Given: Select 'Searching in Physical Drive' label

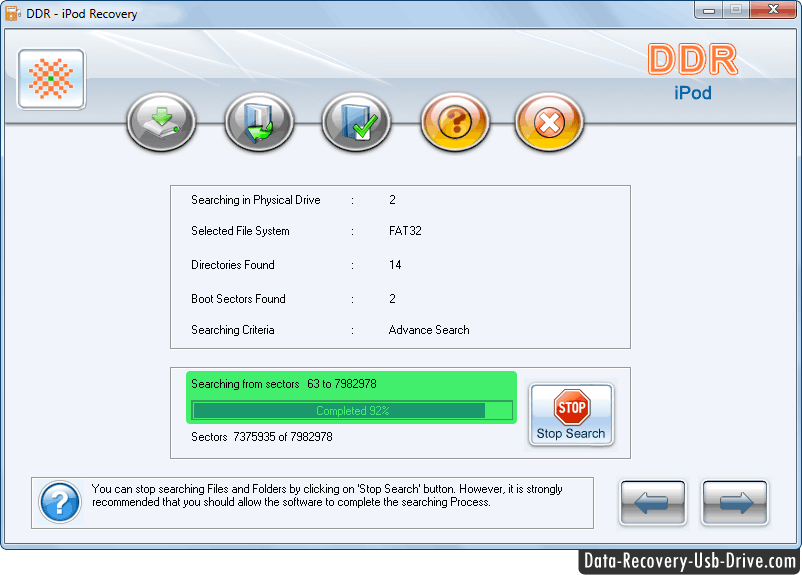Looking at the screenshot, I should pyautogui.click(x=256, y=200).
